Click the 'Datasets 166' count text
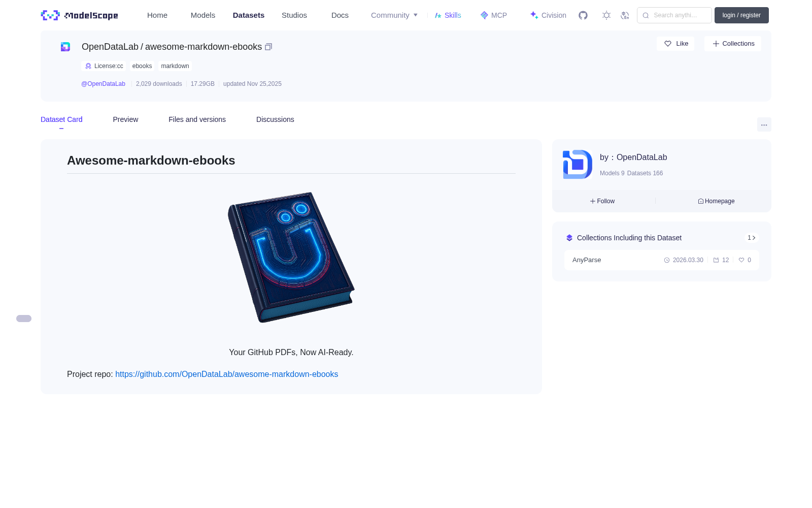 (645, 173)
